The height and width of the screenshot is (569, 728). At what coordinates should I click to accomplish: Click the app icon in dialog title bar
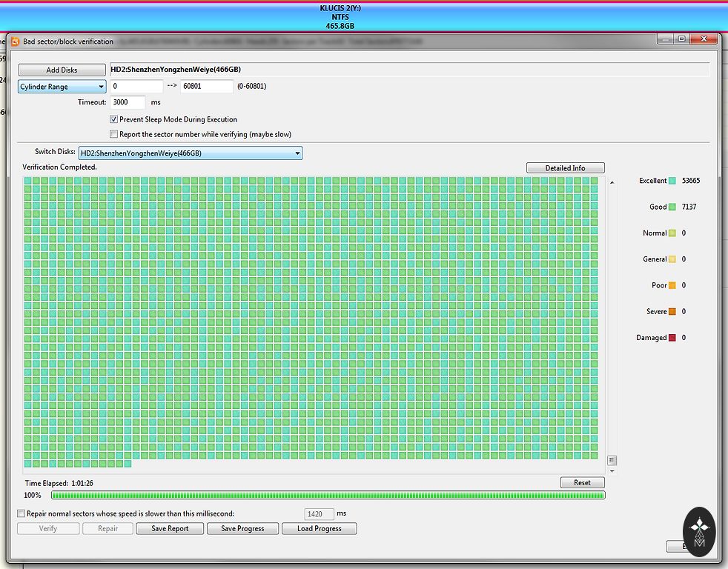pos(15,41)
